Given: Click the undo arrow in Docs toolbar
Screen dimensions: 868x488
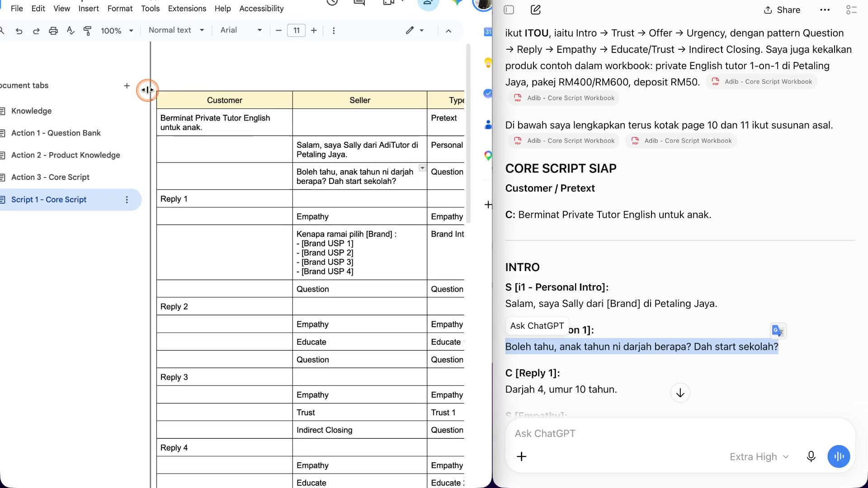Looking at the screenshot, I should (x=19, y=31).
